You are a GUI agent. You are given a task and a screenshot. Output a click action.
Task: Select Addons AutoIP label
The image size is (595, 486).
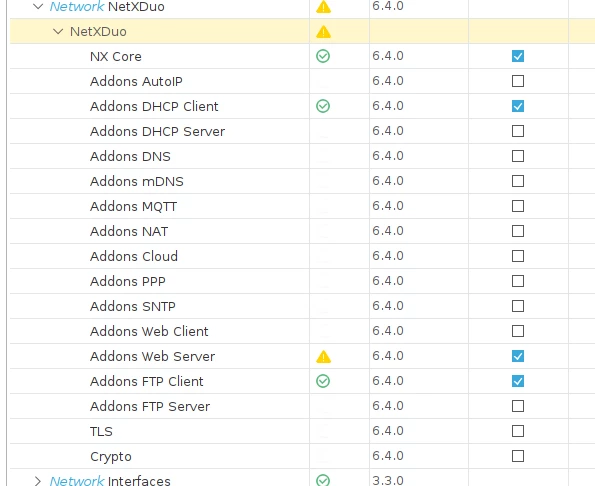coord(136,82)
